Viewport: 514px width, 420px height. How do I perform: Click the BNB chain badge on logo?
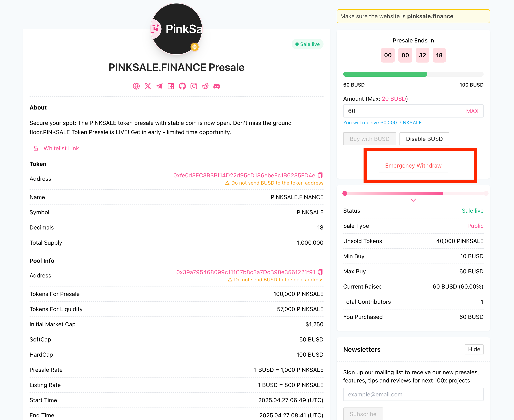[194, 47]
